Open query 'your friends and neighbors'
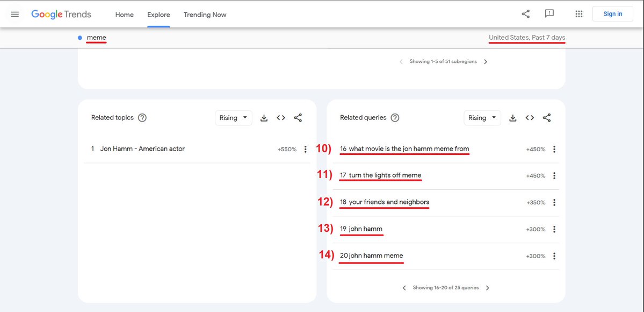The image size is (644, 312). point(389,202)
